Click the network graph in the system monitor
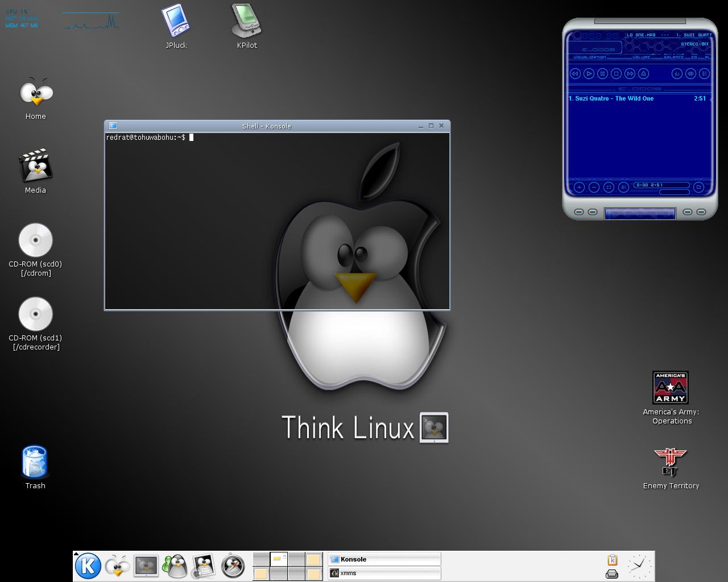Screen dimensions: 728x582 click(91, 21)
